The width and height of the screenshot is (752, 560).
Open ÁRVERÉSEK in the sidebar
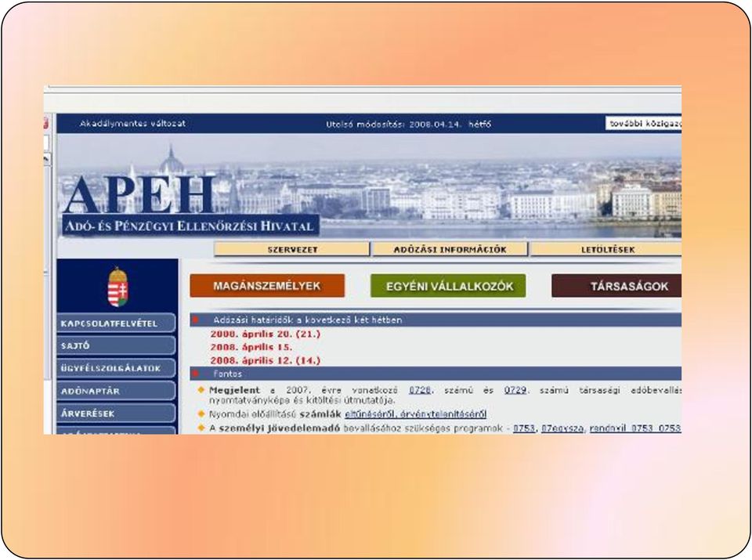coord(116,414)
